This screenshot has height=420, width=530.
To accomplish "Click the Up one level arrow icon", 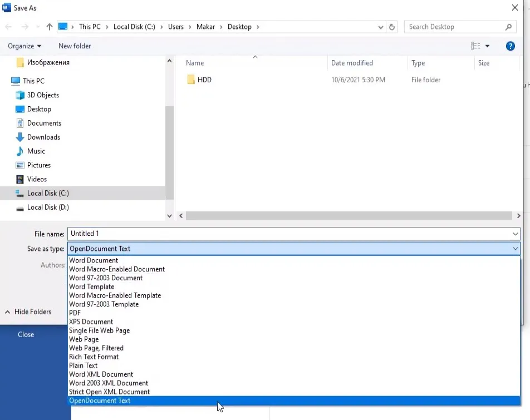I will pos(50,27).
